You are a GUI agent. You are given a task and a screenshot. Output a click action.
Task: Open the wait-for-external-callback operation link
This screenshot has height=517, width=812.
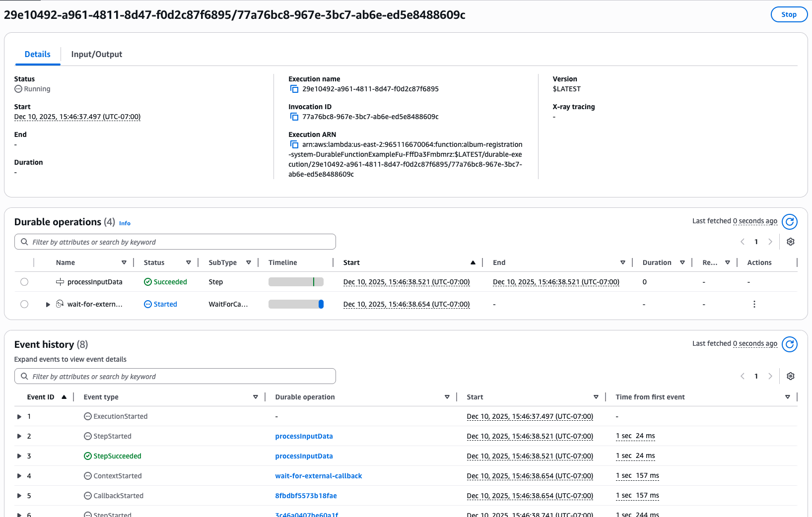tap(318, 476)
